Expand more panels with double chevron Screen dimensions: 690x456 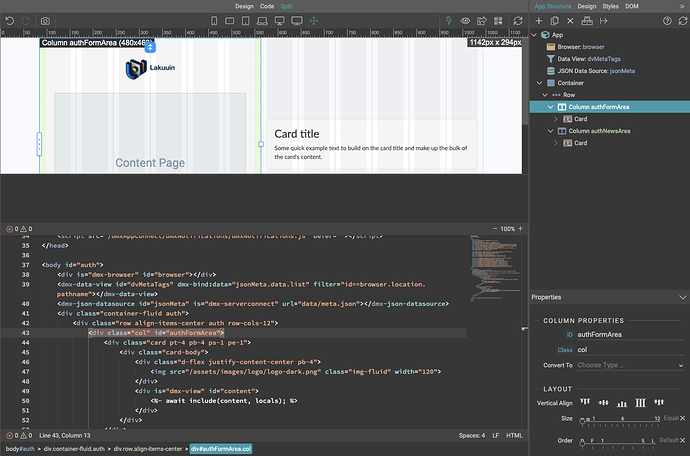(x=682, y=6)
